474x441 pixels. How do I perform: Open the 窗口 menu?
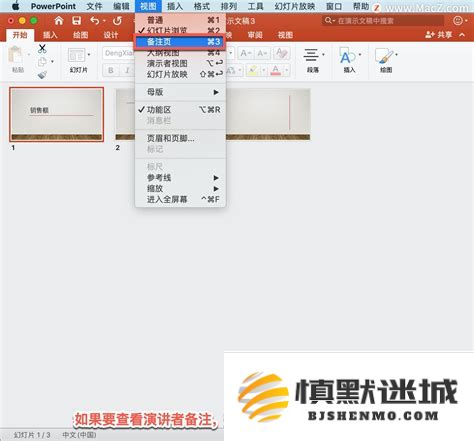coord(334,6)
